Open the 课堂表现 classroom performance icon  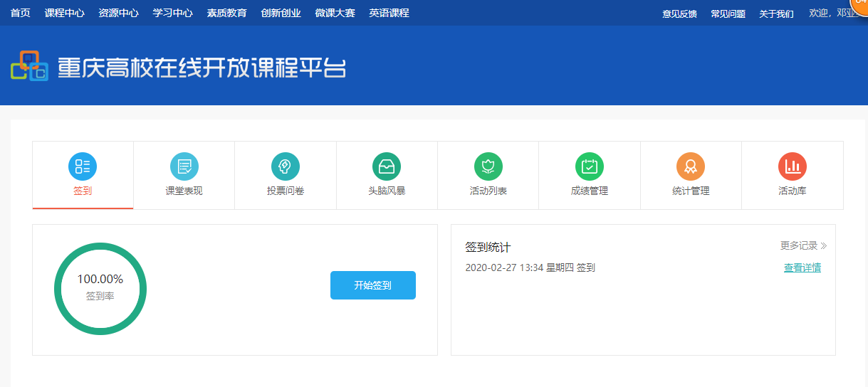(x=184, y=166)
